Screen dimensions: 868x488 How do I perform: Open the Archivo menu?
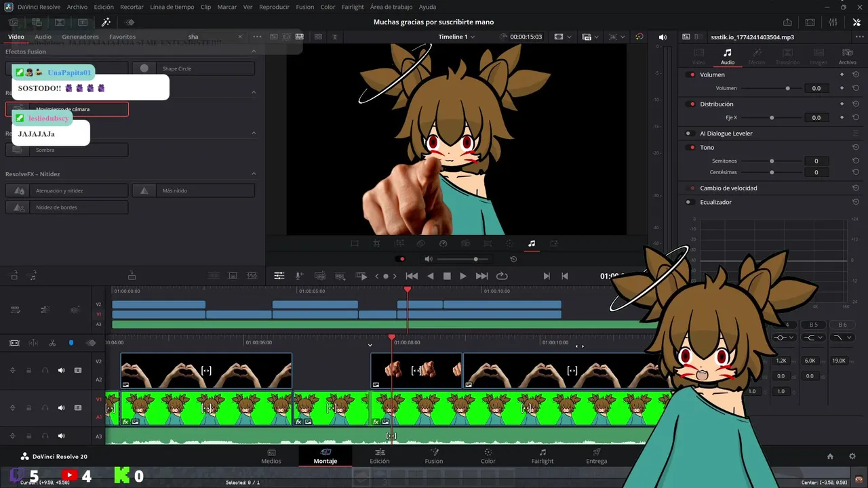pos(77,7)
